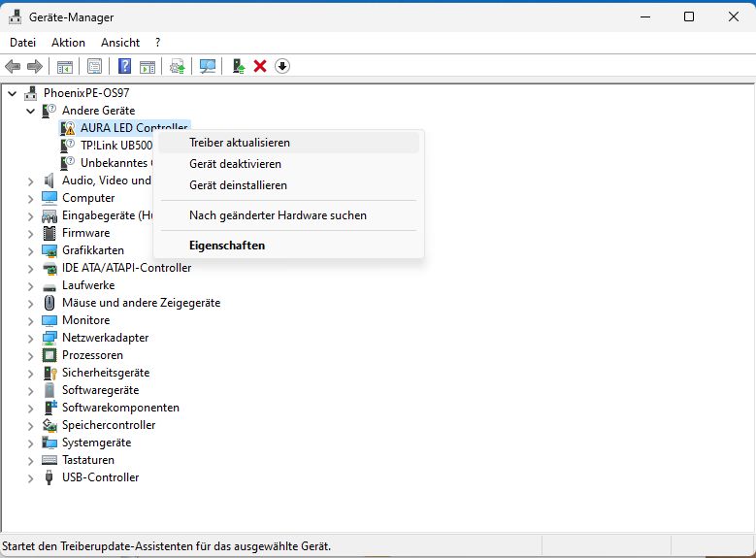Select the Firmware tree row label
Viewport: 756px width, 558px height.
click(x=85, y=233)
